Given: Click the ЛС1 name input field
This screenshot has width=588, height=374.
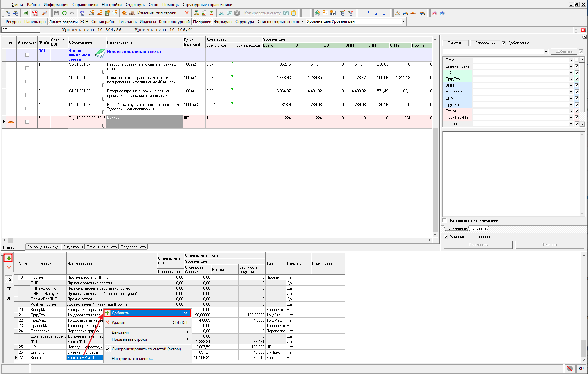Looking at the screenshot, I should click(21, 30).
